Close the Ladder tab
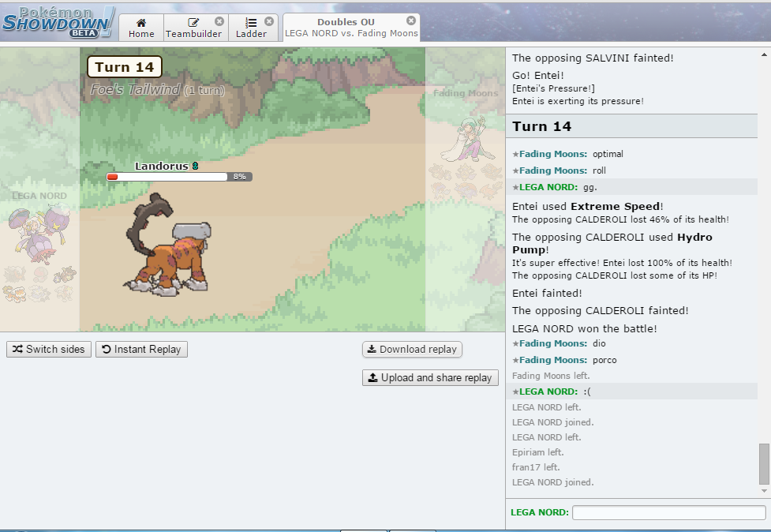The image size is (771, 532). 269,21
